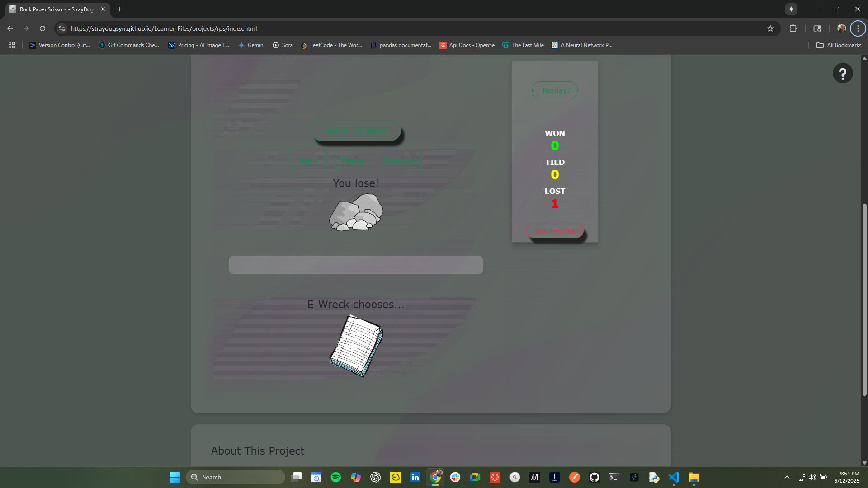Show hidden system tray icons
The width and height of the screenshot is (868, 488).
(787, 477)
